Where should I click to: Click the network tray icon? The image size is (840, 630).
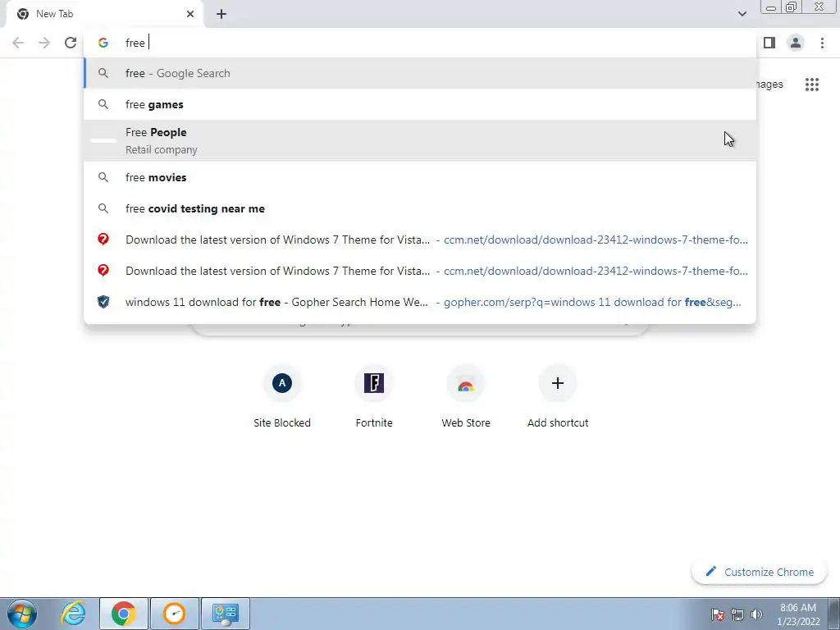(737, 614)
